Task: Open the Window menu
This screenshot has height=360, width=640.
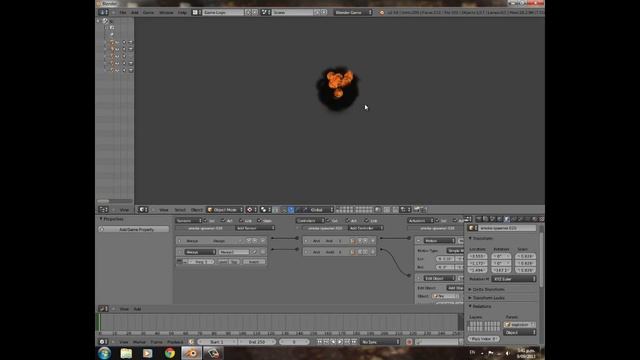Action: coord(166,12)
